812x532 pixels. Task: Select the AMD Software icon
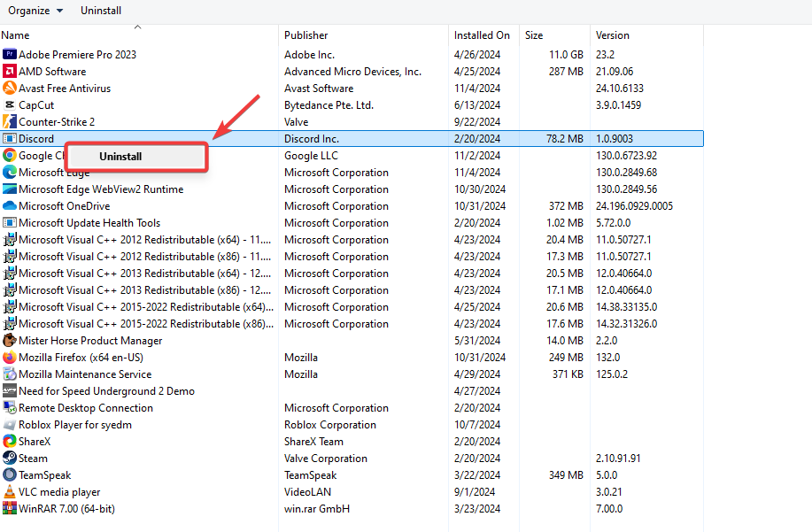click(x=10, y=72)
